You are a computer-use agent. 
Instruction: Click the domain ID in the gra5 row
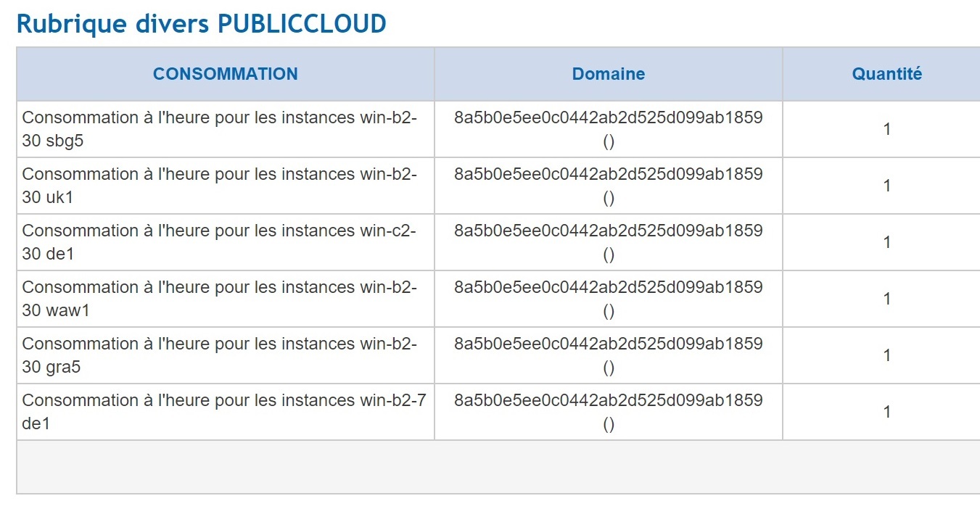(x=608, y=344)
